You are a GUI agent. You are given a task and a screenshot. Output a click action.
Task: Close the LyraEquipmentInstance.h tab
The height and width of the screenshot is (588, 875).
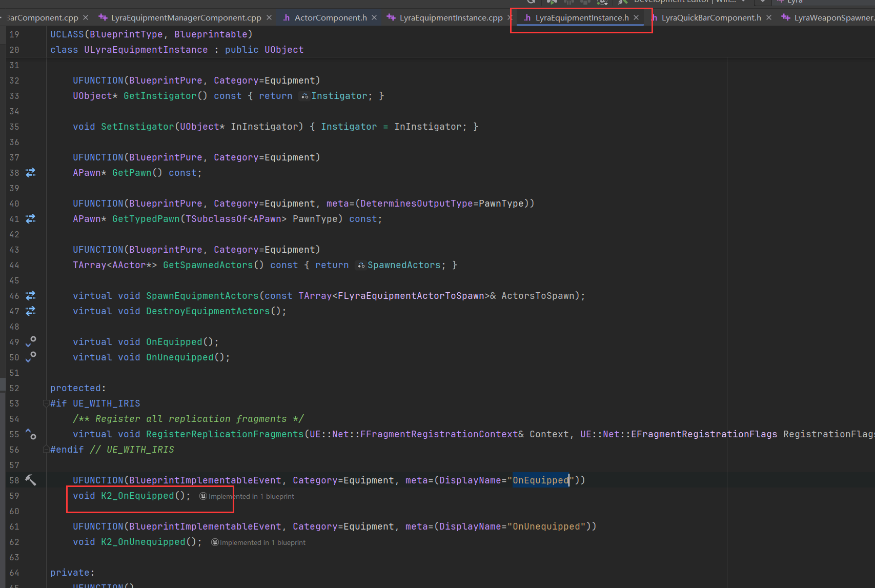click(x=636, y=18)
